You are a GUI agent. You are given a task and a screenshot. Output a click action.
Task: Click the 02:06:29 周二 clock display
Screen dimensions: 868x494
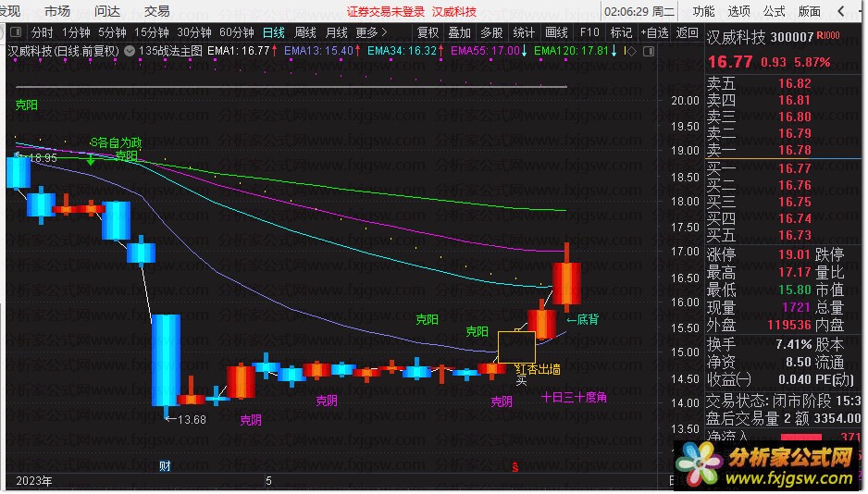[639, 12]
